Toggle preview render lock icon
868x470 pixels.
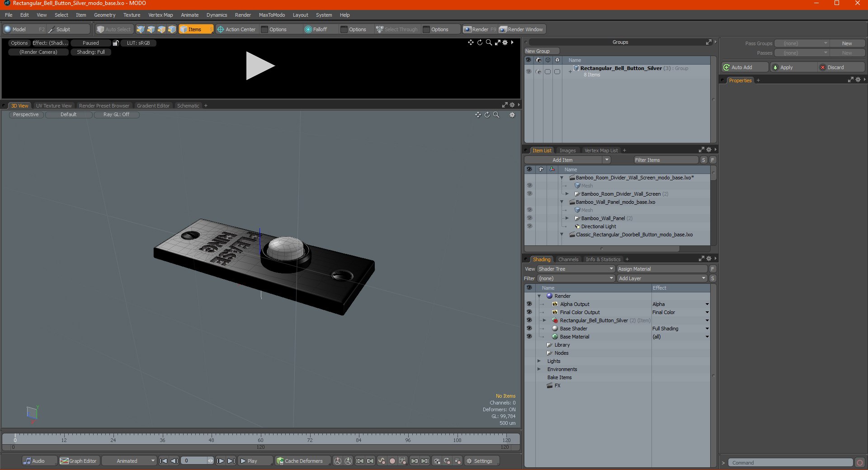pos(116,43)
